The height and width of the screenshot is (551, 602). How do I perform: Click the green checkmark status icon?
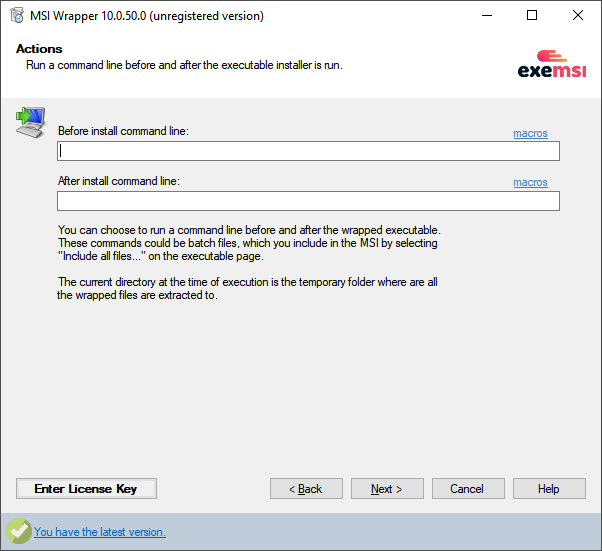18,531
